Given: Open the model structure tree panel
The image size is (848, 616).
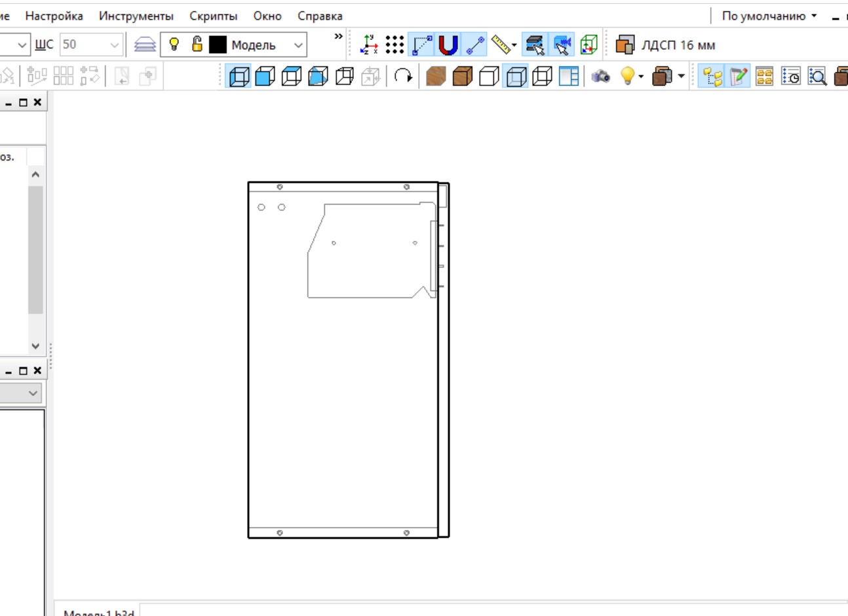Looking at the screenshot, I should click(712, 77).
